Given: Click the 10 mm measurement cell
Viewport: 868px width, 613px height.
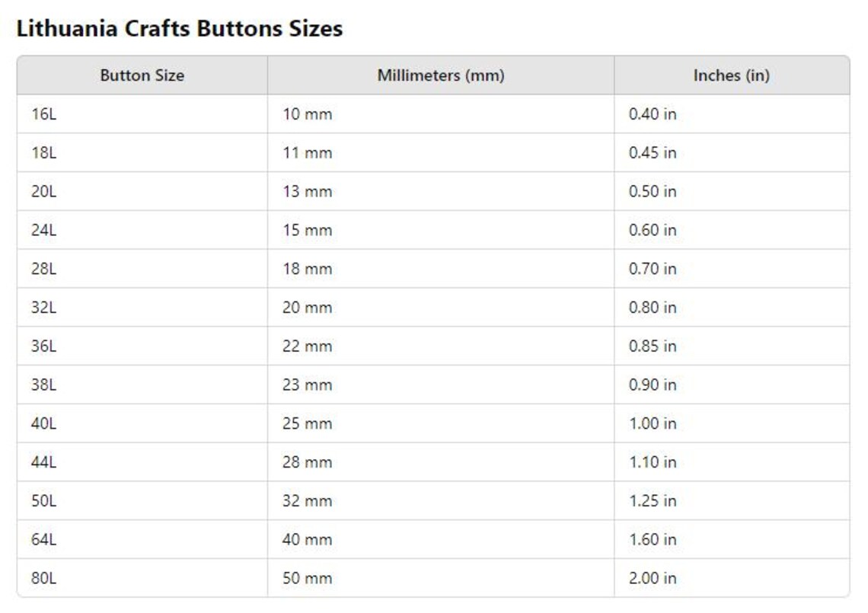Looking at the screenshot, I should 308,114.
